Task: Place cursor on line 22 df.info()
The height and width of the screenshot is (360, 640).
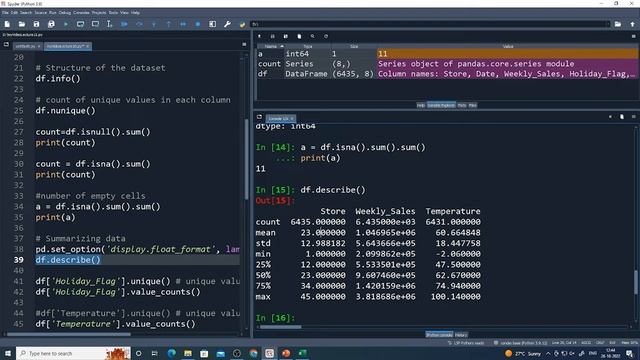Action: point(58,79)
